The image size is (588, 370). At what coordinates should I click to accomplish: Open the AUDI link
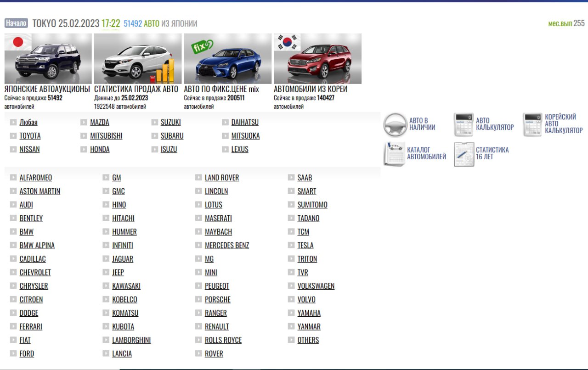click(26, 205)
